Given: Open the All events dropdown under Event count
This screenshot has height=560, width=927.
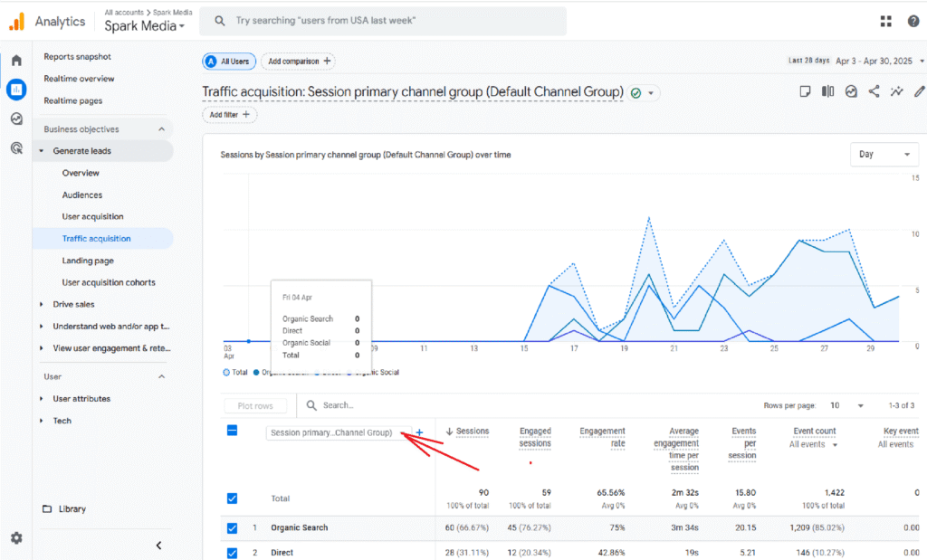Looking at the screenshot, I should pos(813,444).
